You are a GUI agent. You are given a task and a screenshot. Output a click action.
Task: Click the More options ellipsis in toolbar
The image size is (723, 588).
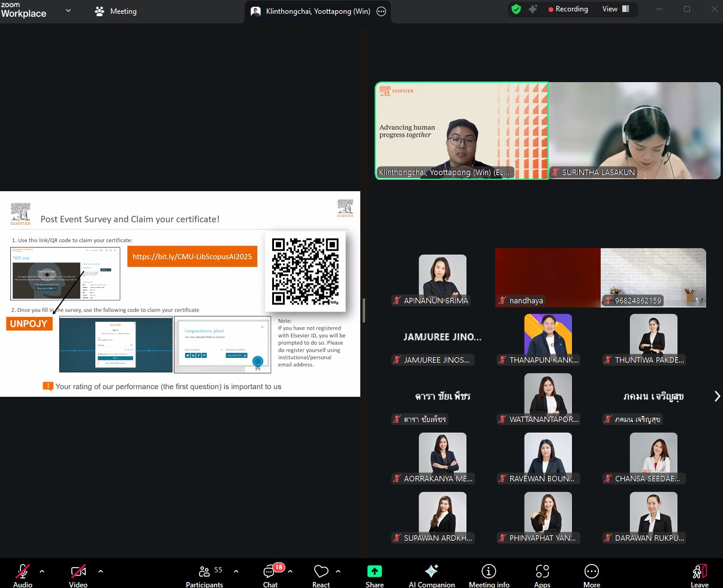tap(591, 575)
